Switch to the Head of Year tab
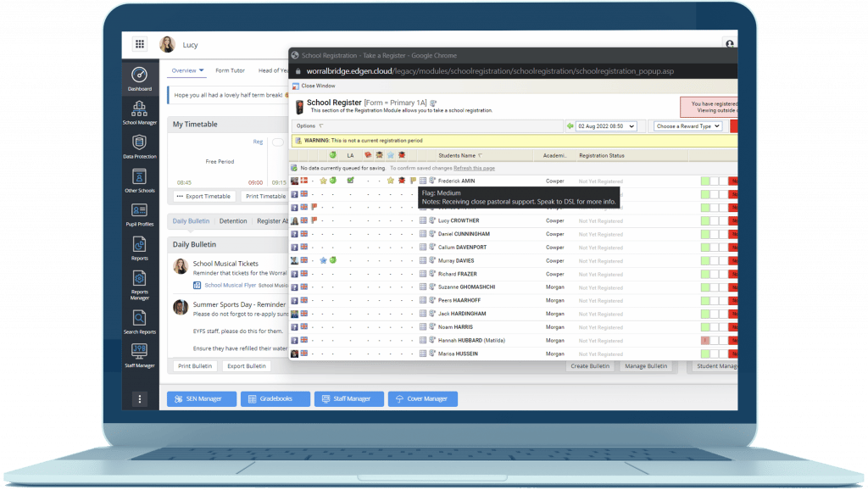 click(274, 70)
